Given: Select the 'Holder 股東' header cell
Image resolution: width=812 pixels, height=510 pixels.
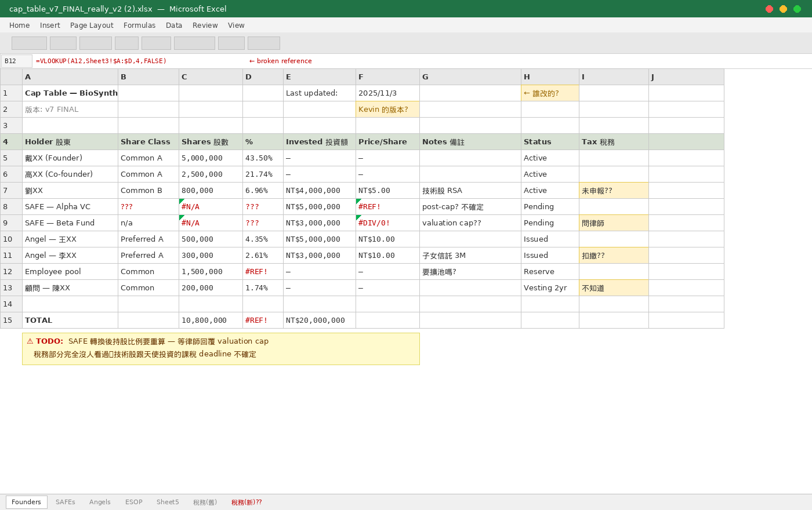Looking at the screenshot, I should click(x=70, y=142).
